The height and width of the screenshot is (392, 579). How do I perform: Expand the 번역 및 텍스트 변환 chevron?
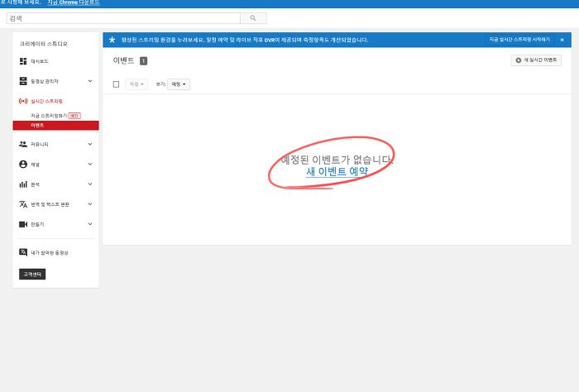pos(90,203)
